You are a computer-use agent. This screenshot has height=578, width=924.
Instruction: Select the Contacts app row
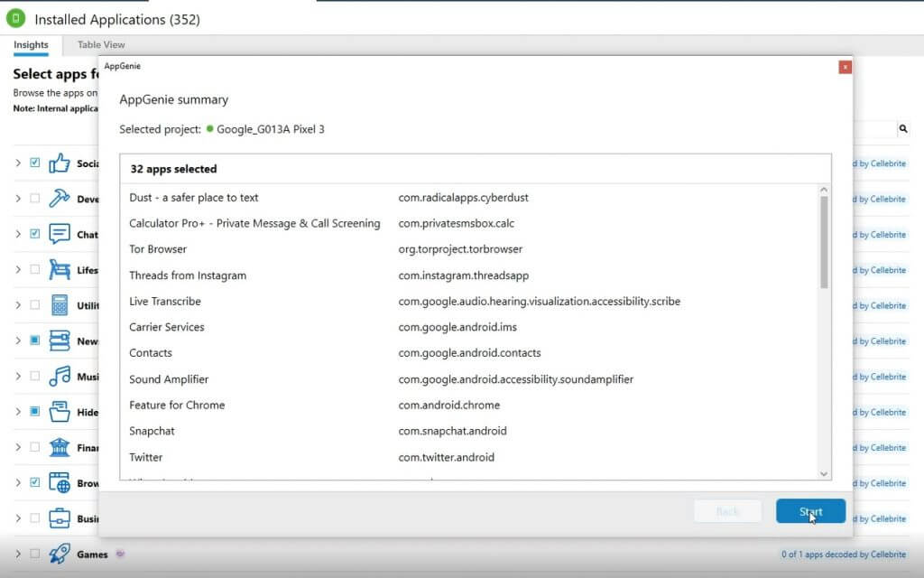[x=469, y=353]
